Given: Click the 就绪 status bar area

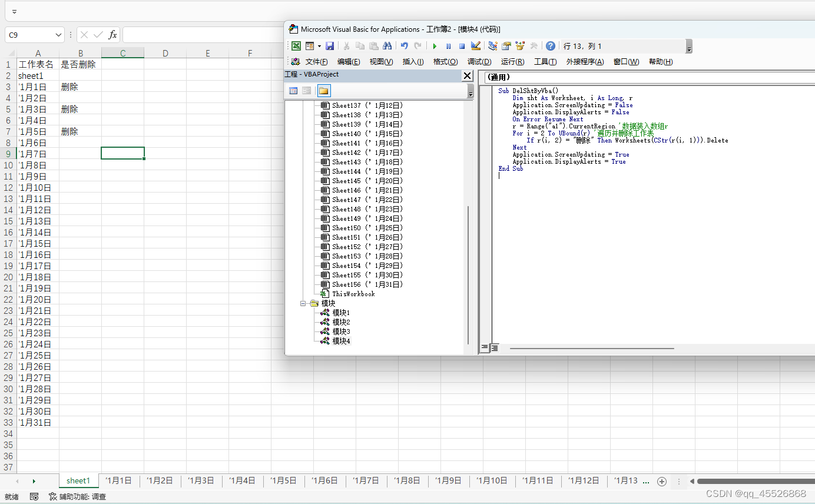Looking at the screenshot, I should click(11, 496).
